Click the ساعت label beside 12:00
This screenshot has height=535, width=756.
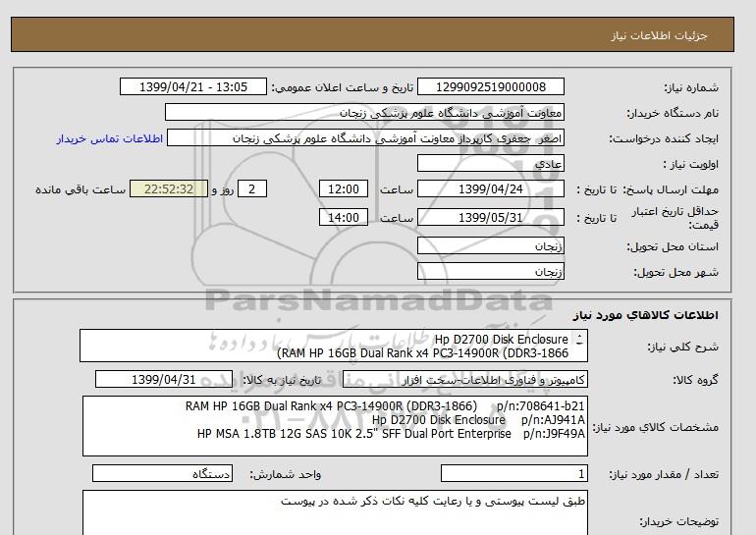point(397,189)
